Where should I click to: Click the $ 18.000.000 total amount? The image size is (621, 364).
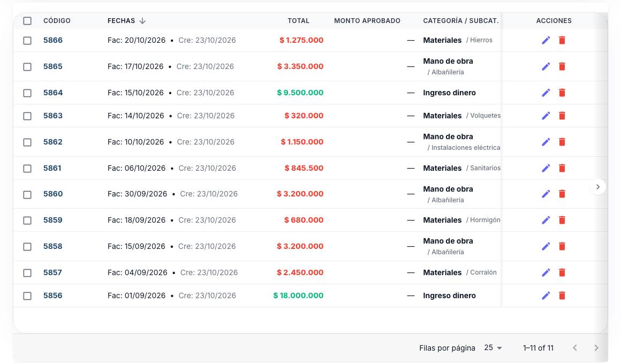pyautogui.click(x=298, y=295)
